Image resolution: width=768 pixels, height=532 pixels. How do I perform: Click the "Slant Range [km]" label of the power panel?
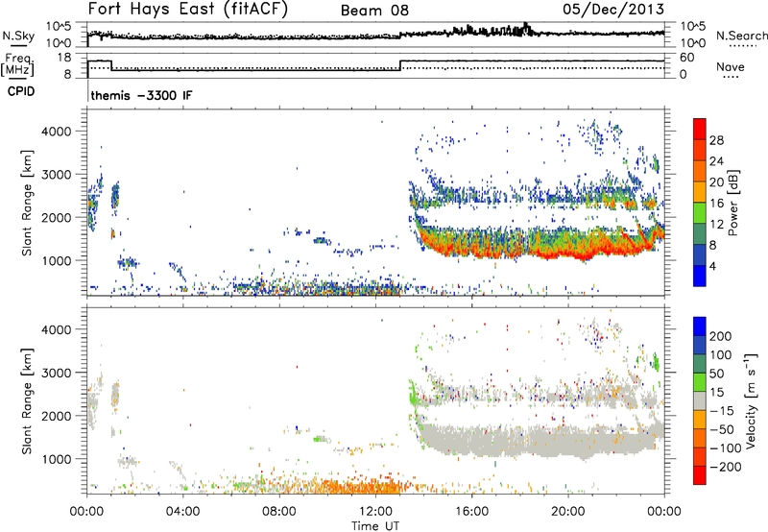click(27, 203)
